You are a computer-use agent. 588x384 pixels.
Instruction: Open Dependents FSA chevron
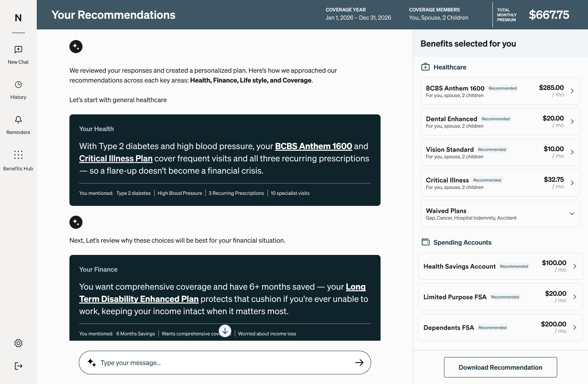pos(575,328)
